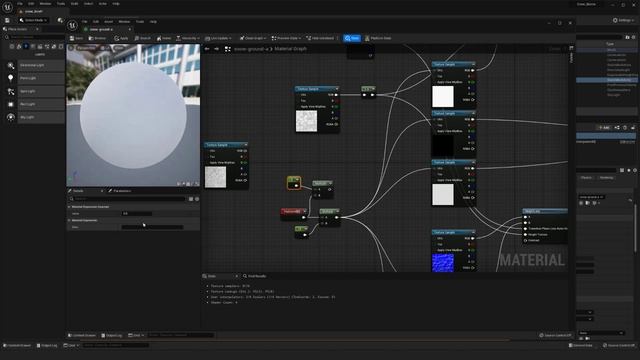Open Content Drawer in the material editor
This screenshot has width=640, height=360.
(x=82, y=336)
